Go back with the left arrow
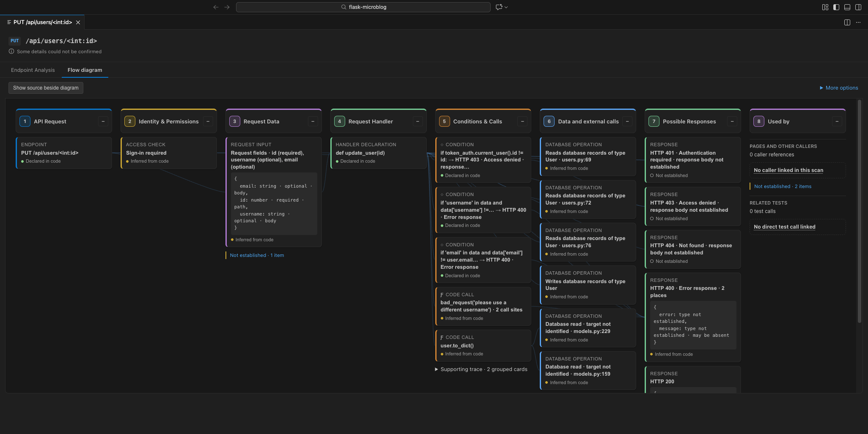868x434 pixels. click(x=216, y=7)
